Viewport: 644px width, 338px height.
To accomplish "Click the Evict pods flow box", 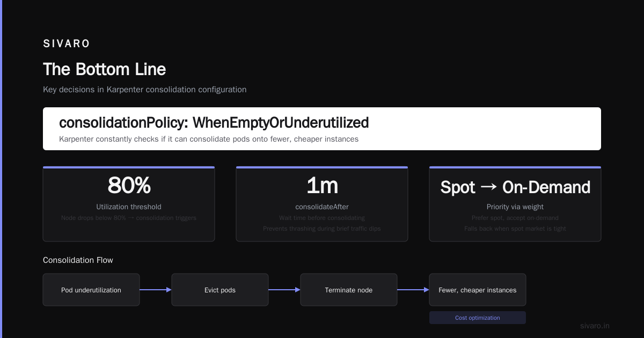I will tap(220, 290).
